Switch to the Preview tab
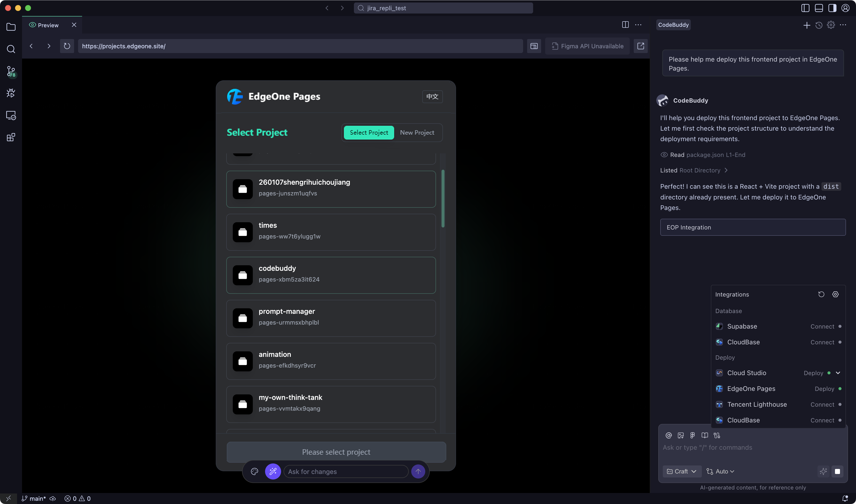The height and width of the screenshot is (504, 856). pyautogui.click(x=48, y=25)
